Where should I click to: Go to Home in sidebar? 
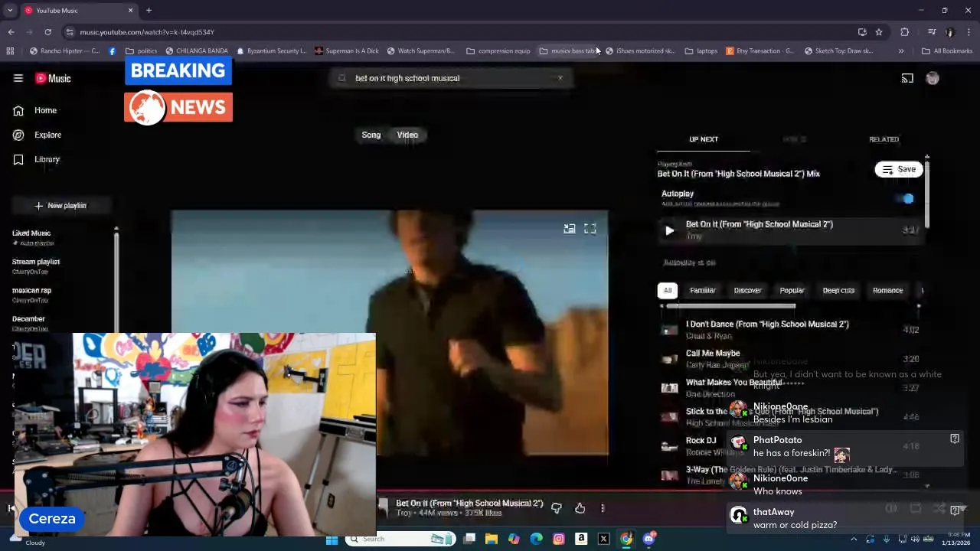[x=35, y=110]
